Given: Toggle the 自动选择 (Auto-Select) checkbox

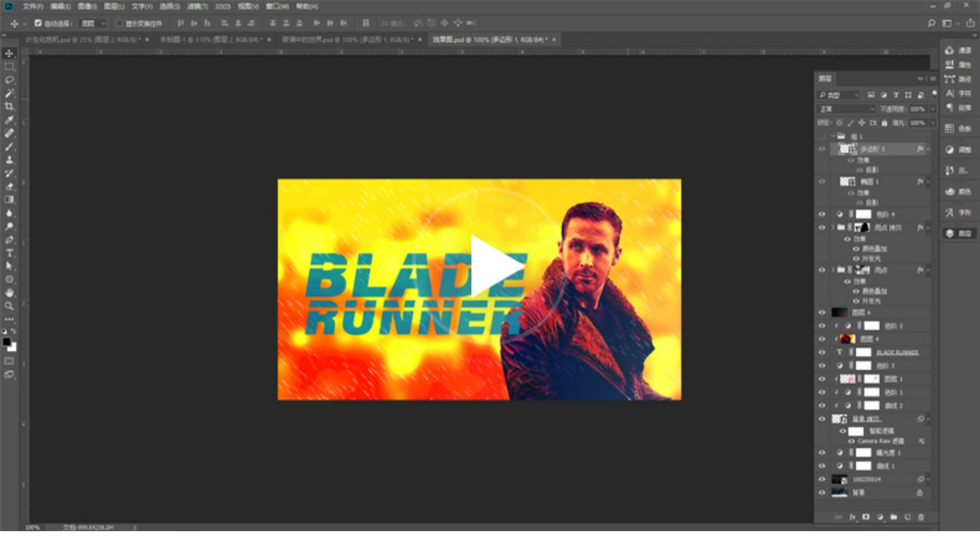Looking at the screenshot, I should [38, 23].
